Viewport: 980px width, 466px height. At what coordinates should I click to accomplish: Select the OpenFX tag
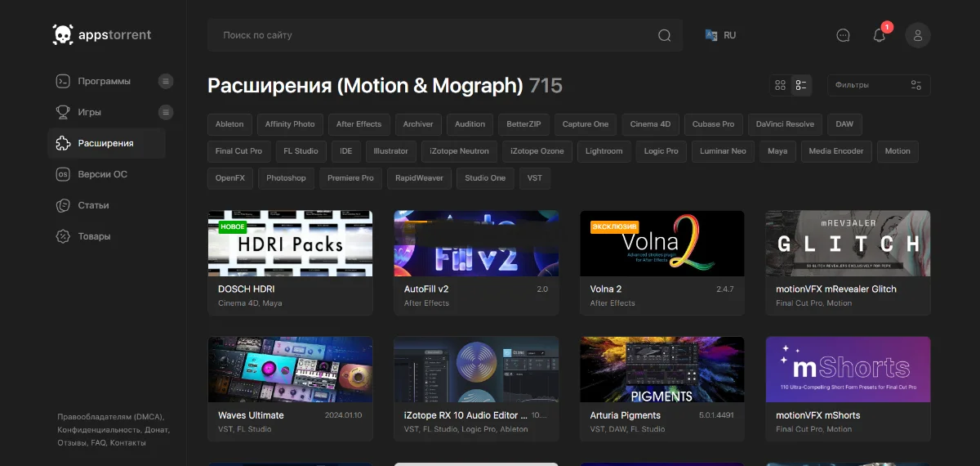point(230,178)
